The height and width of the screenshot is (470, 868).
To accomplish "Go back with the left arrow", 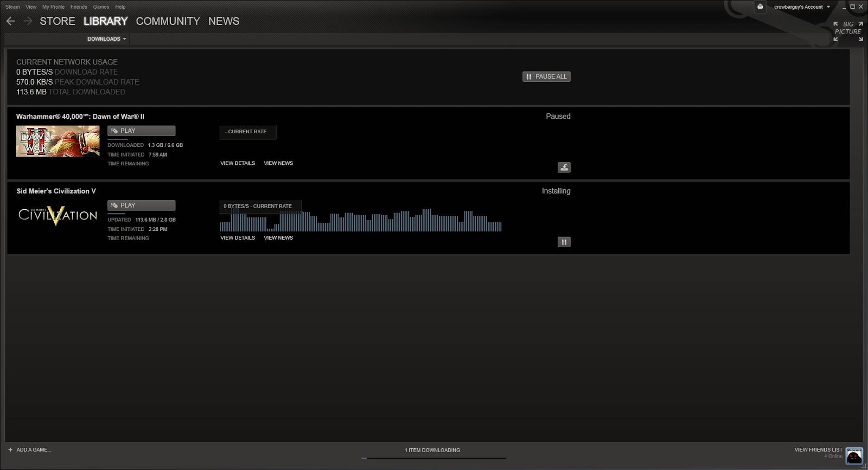I will click(x=11, y=21).
